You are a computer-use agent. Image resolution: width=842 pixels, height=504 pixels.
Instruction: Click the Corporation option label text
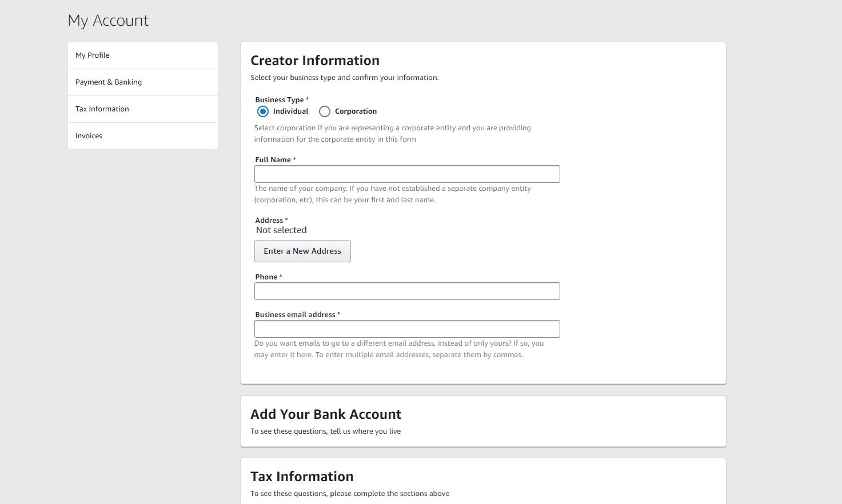(356, 111)
